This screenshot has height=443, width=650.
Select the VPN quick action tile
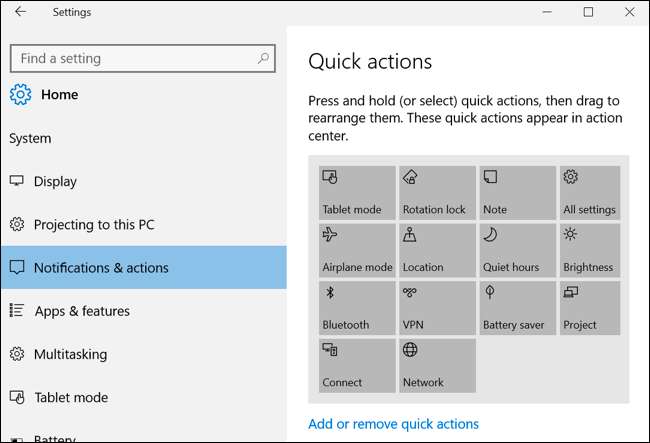(x=437, y=307)
